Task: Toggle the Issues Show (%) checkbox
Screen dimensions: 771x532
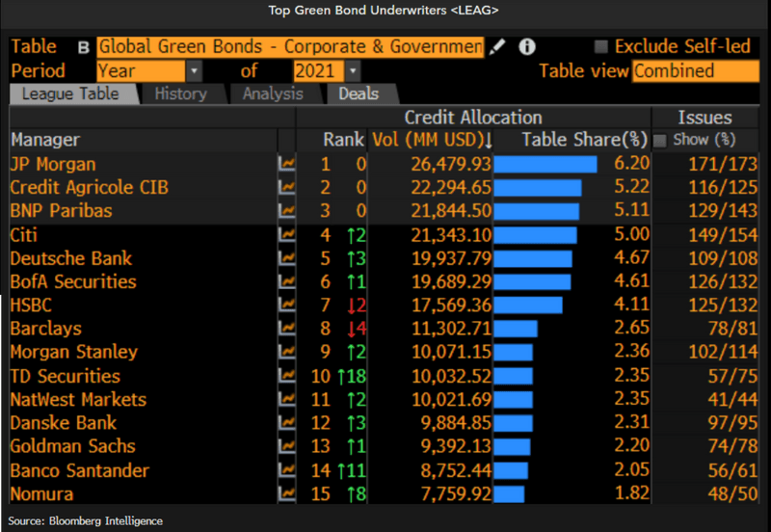Action: click(x=659, y=141)
